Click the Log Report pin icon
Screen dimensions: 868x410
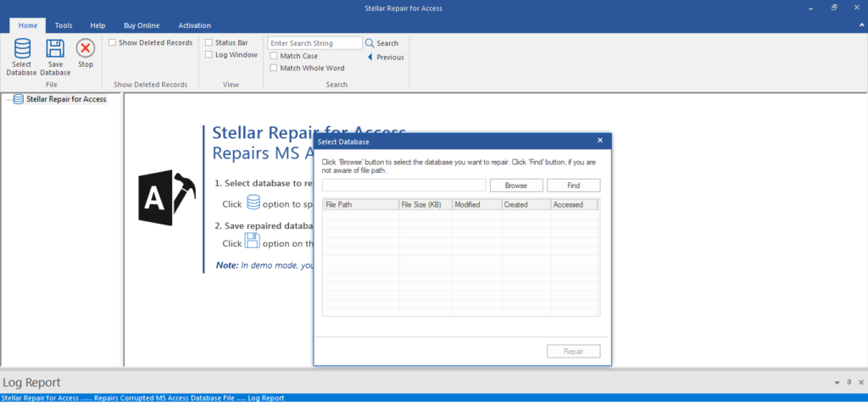click(849, 382)
